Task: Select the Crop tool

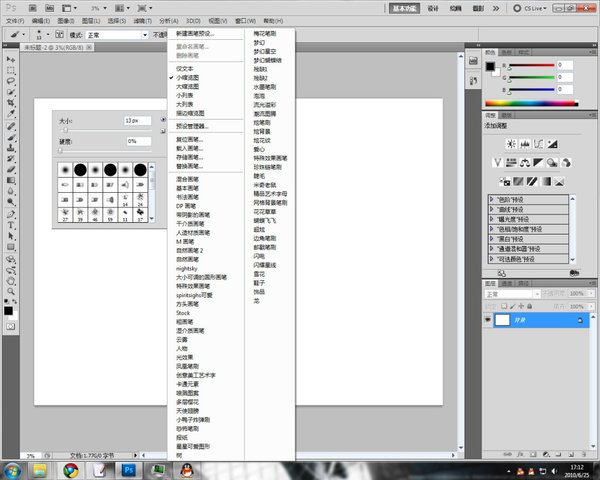Action: coord(11,103)
